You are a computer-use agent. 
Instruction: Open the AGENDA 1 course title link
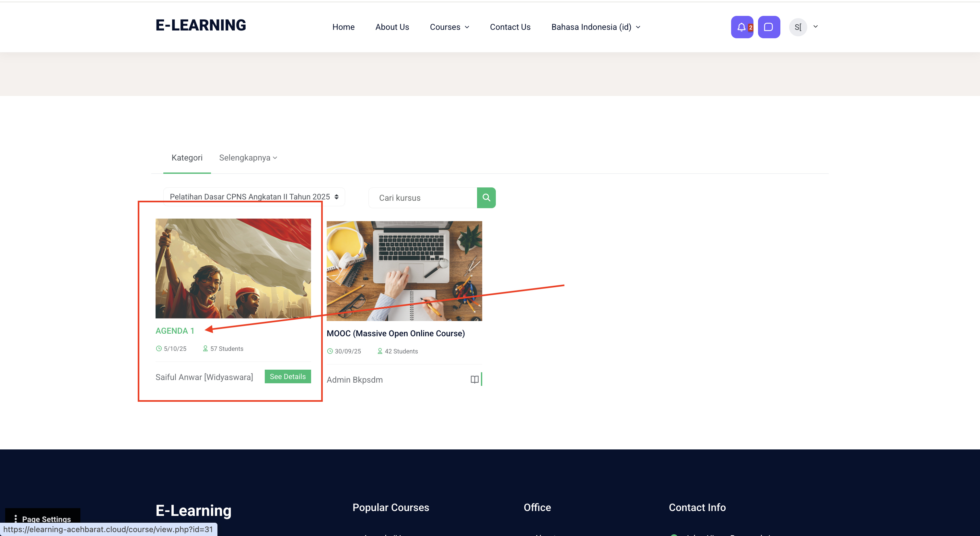[175, 330]
